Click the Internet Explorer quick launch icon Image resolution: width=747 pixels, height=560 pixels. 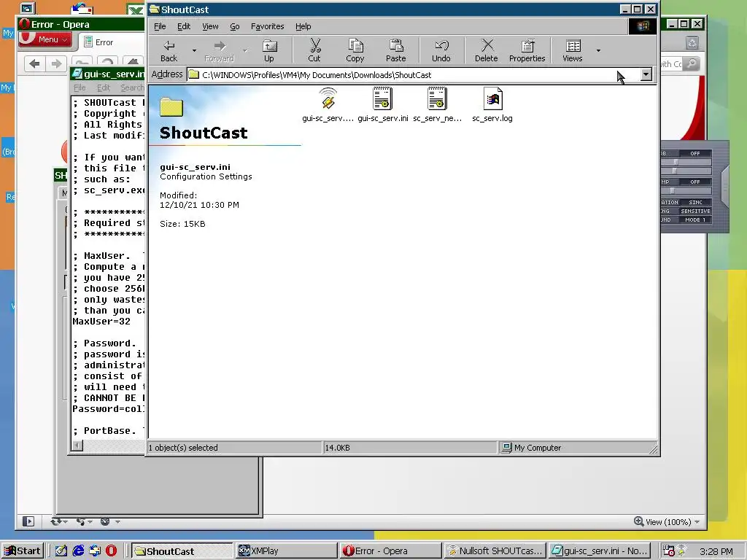pyautogui.click(x=78, y=551)
